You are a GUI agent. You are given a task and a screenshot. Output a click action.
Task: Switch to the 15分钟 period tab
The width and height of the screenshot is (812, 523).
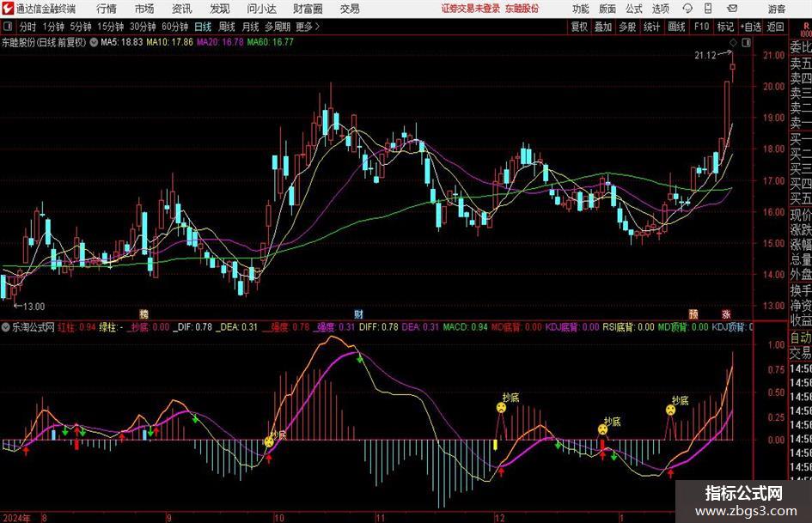[x=110, y=27]
